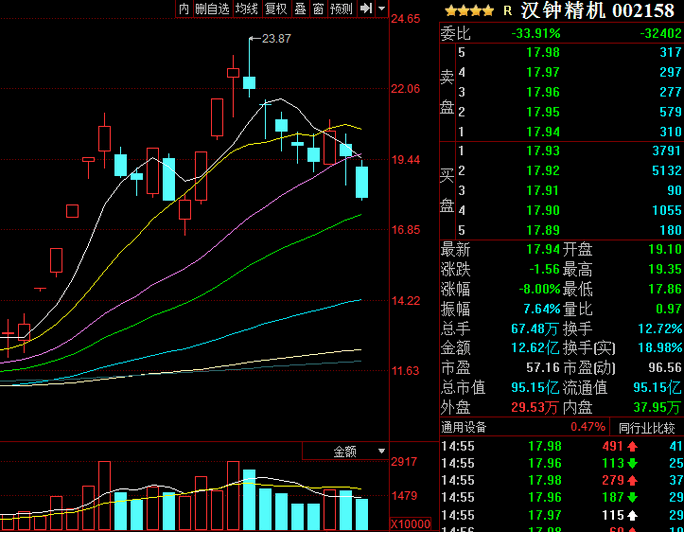The width and height of the screenshot is (684, 533).
Task: Click the skip-to-end arrow icon in chart toolbar
Action: tap(366, 8)
